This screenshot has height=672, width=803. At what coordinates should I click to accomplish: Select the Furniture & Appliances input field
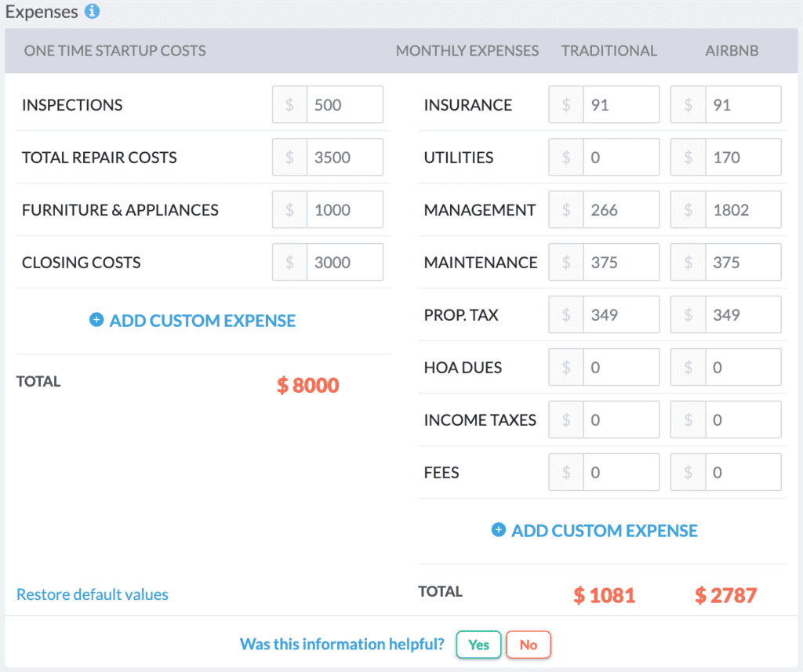345,209
